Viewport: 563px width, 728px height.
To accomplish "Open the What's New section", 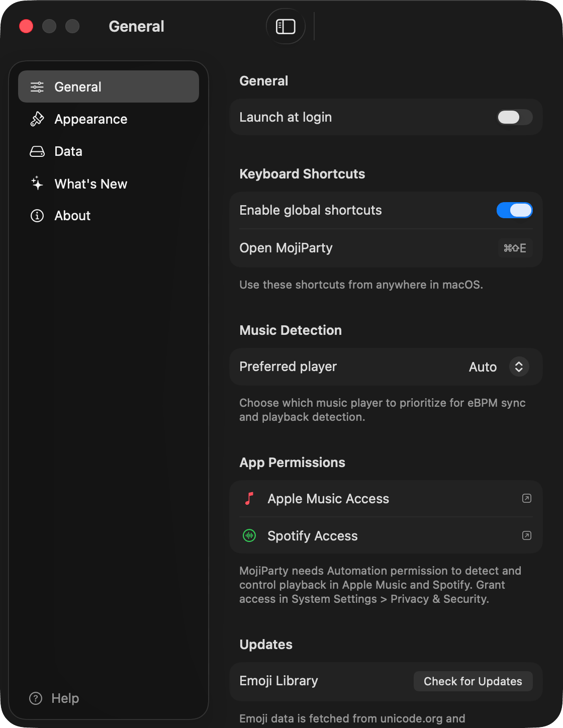I will coord(109,184).
